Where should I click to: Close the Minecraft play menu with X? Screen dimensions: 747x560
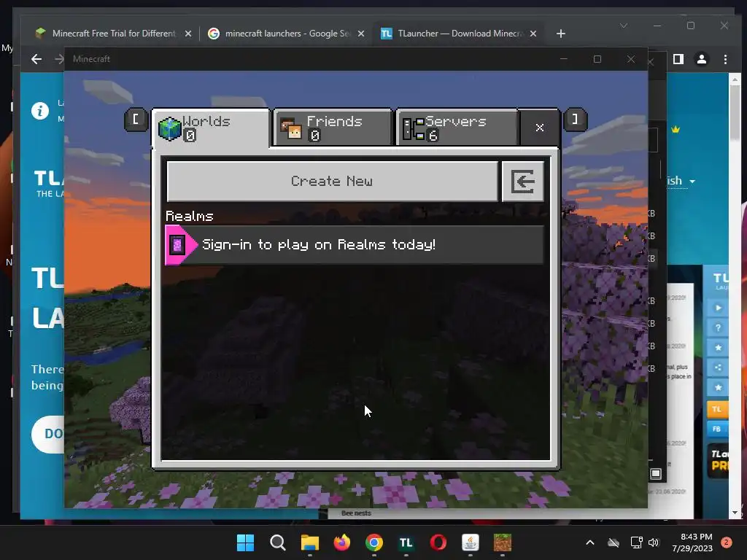point(539,128)
